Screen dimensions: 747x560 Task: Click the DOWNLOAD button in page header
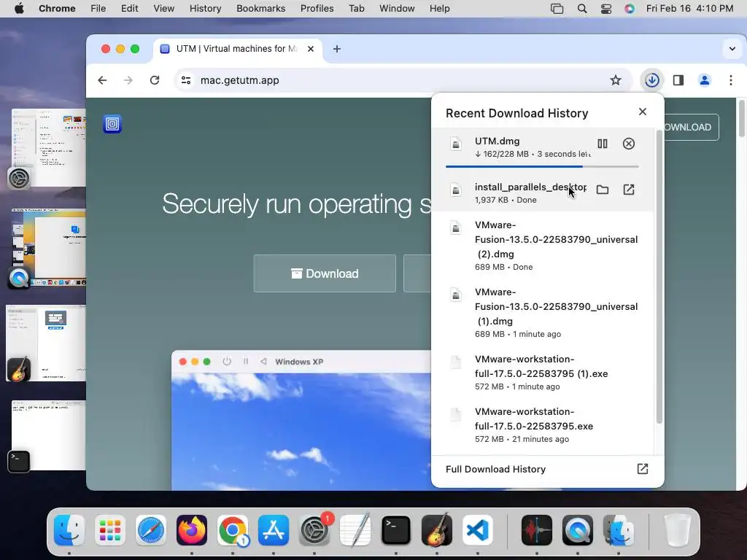click(x=691, y=127)
